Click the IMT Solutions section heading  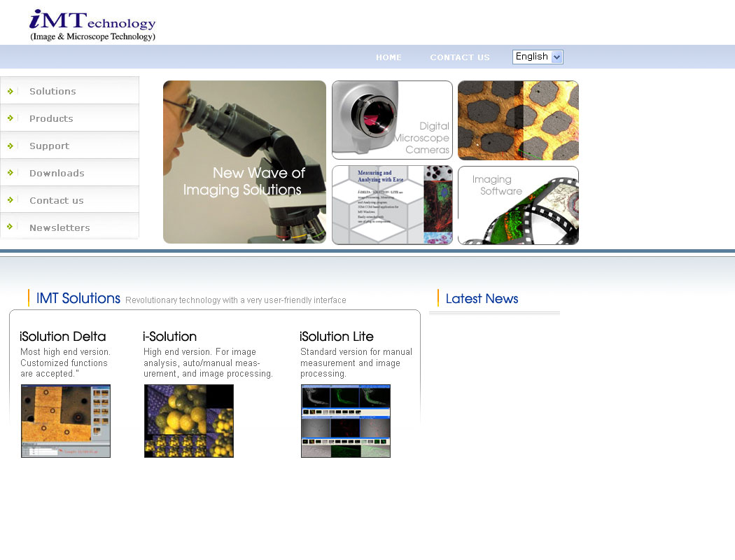click(x=78, y=298)
